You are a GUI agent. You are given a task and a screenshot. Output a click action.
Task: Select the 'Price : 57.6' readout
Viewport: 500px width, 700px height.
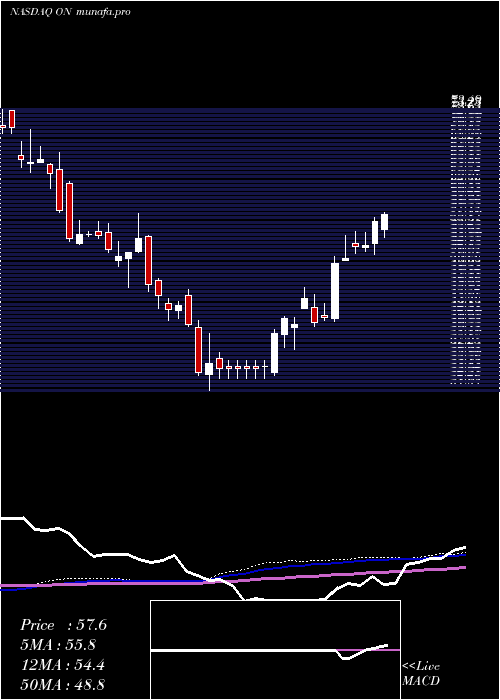tap(63, 625)
